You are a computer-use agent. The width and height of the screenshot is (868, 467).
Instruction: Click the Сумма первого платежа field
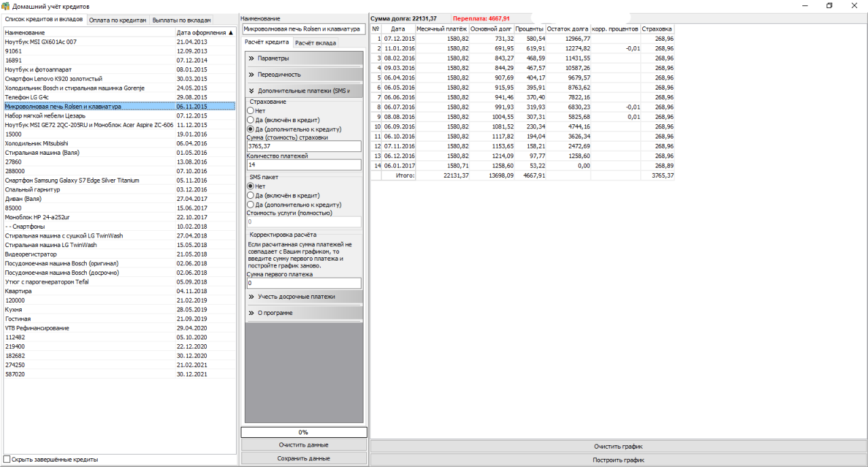coord(303,283)
